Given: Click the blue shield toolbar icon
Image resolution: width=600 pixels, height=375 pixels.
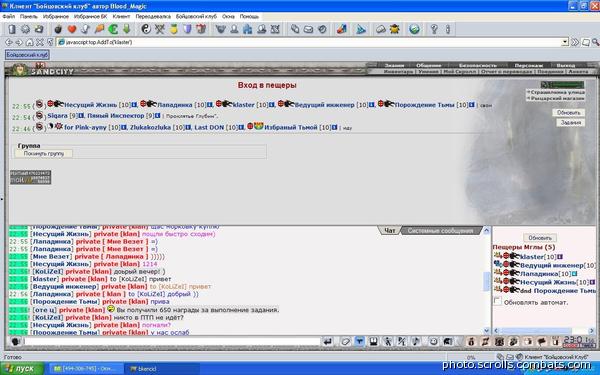Looking at the screenshot, I should pyautogui.click(x=187, y=29).
